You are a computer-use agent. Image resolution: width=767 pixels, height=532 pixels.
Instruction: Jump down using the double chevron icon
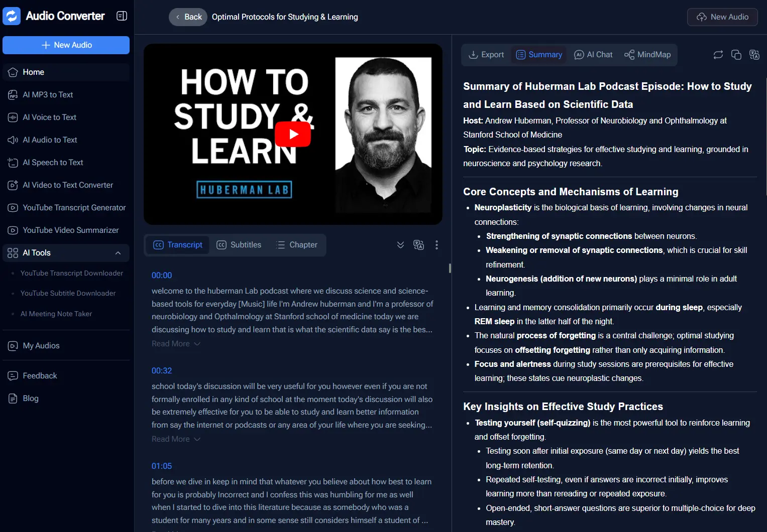click(400, 245)
